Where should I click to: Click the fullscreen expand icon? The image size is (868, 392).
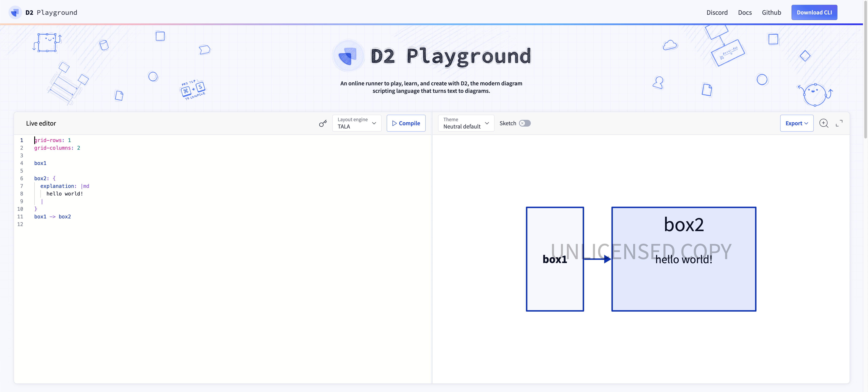839,124
